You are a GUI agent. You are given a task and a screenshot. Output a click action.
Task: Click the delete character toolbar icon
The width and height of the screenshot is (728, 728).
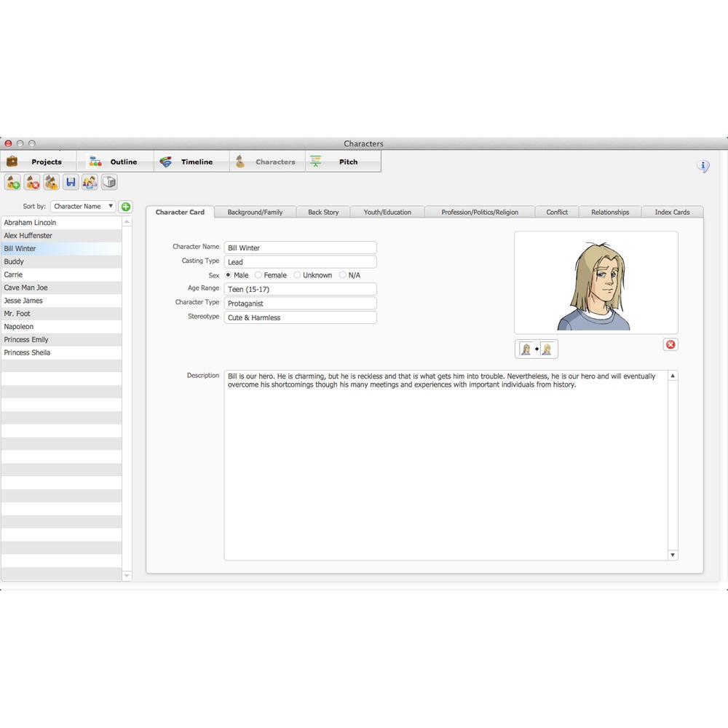(x=32, y=182)
